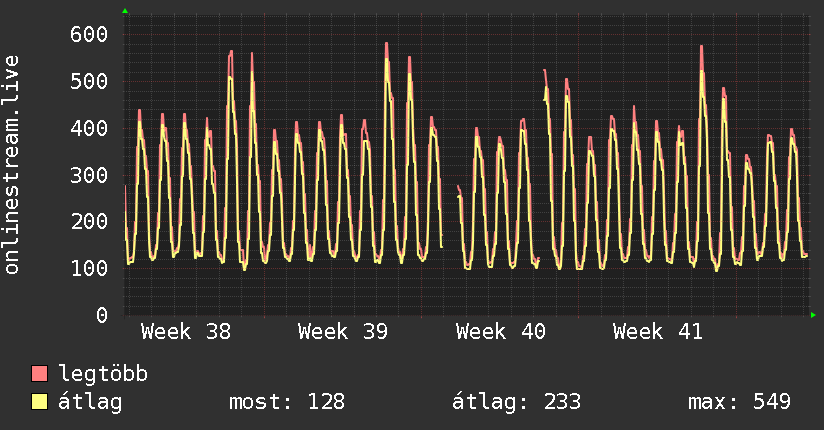Click the Week 38 axis label
824x430 pixels.
point(186,332)
